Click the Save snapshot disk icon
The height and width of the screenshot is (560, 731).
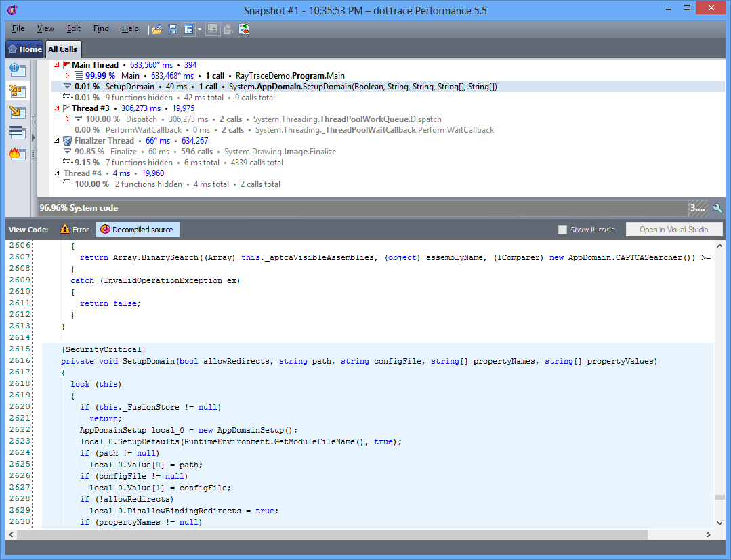[x=173, y=29]
